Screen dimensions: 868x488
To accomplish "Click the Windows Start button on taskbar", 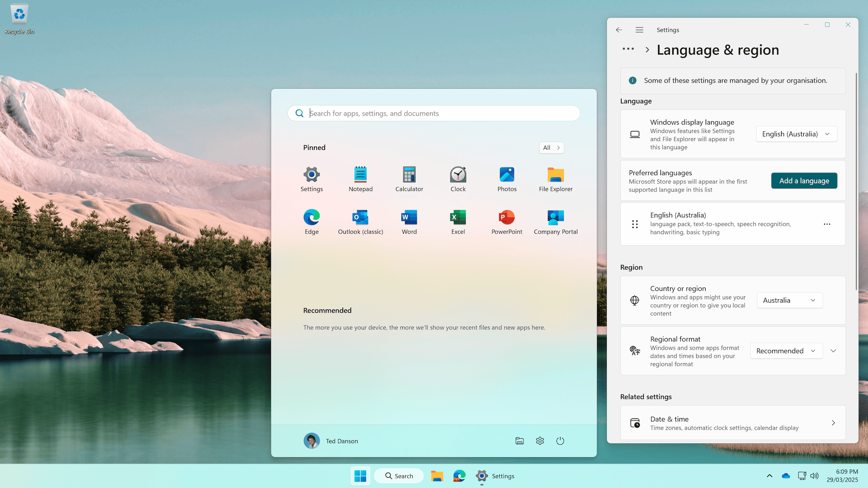I will [x=360, y=476].
